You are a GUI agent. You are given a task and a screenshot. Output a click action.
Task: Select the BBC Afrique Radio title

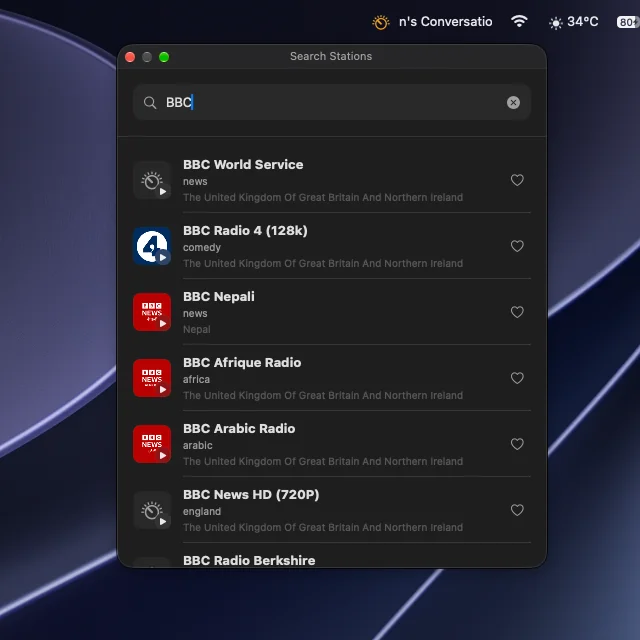(242, 362)
